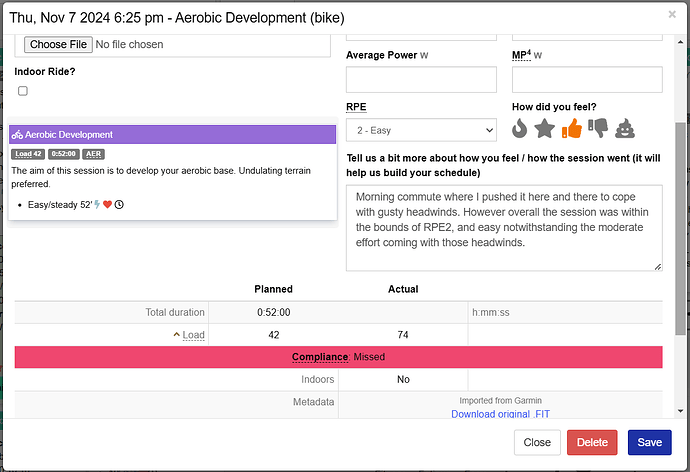
Task: Click the red Delete button
Action: coord(592,442)
